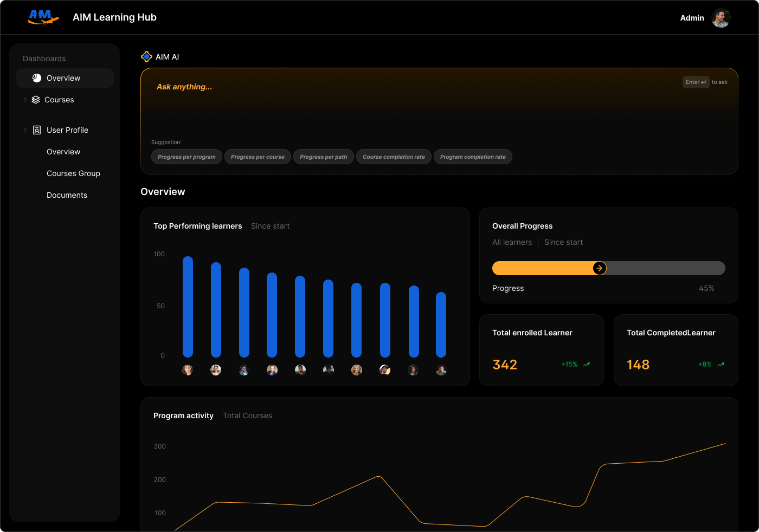Choose the 'Progress per course' suggestion
This screenshot has height=532, width=759.
tap(258, 157)
